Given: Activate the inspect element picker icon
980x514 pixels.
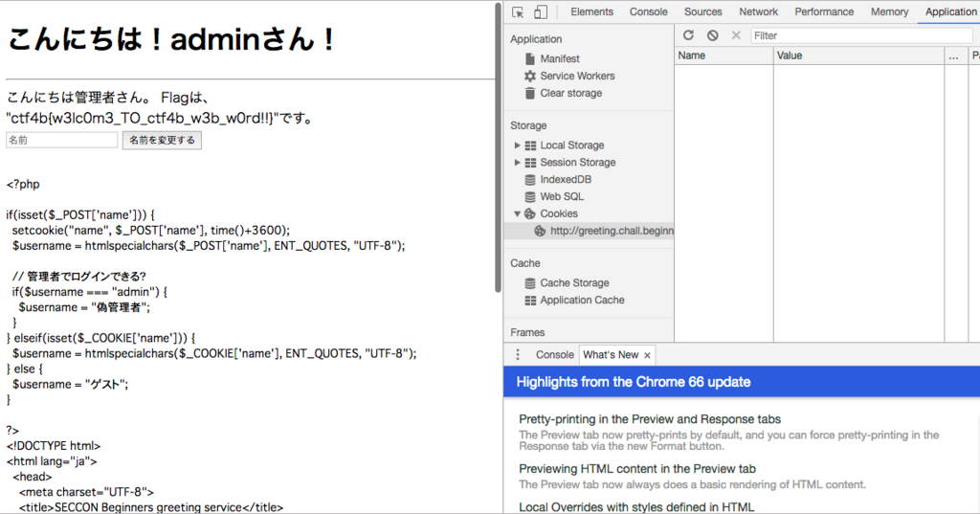Looking at the screenshot, I should (x=518, y=11).
